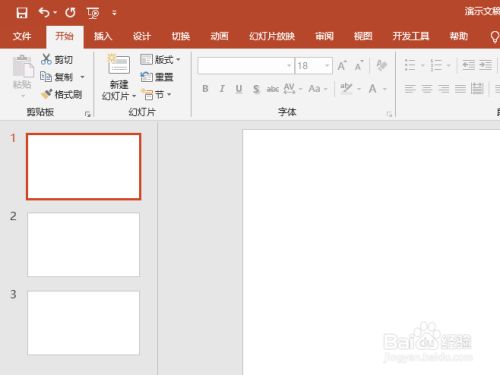Click the 新建幻灯片 new slide icon
The image size is (500, 375).
[119, 65]
